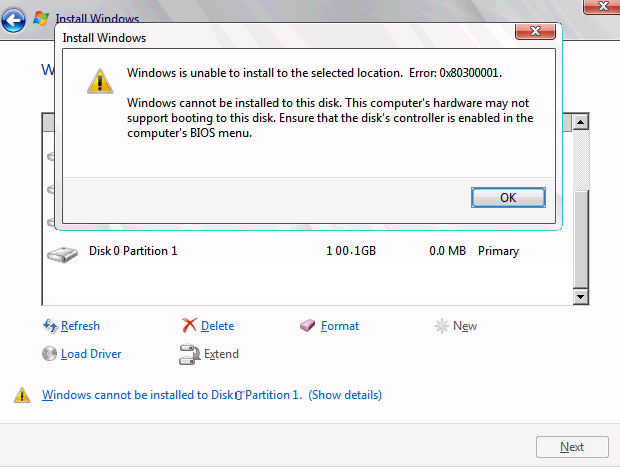Click the Format link text

[x=340, y=326]
